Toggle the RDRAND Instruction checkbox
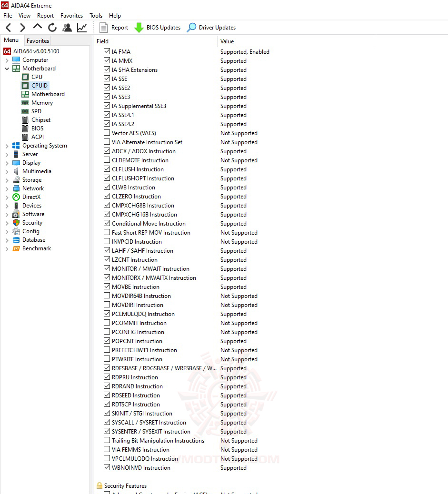The width and height of the screenshot is (448, 494). pyautogui.click(x=107, y=386)
